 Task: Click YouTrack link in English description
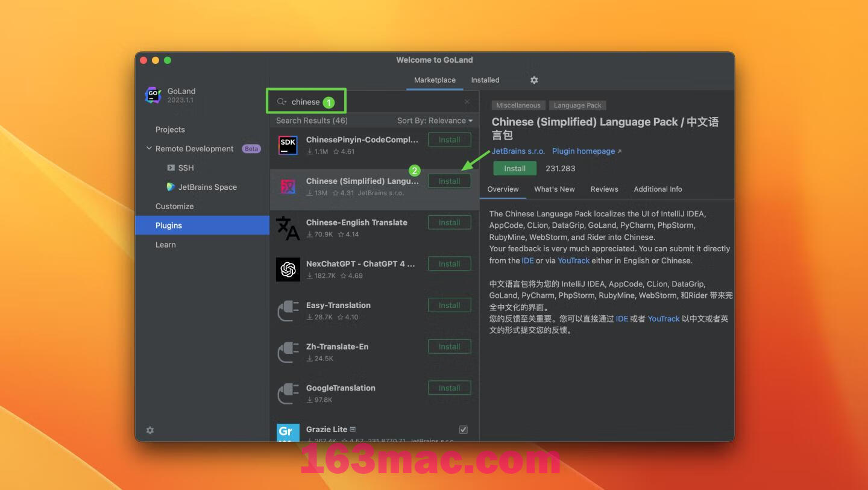point(573,260)
